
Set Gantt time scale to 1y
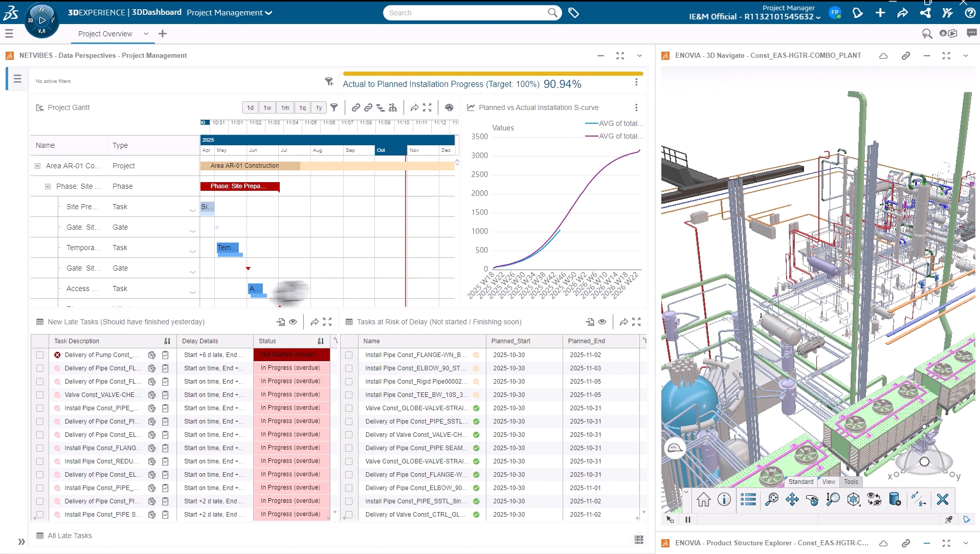tap(319, 107)
